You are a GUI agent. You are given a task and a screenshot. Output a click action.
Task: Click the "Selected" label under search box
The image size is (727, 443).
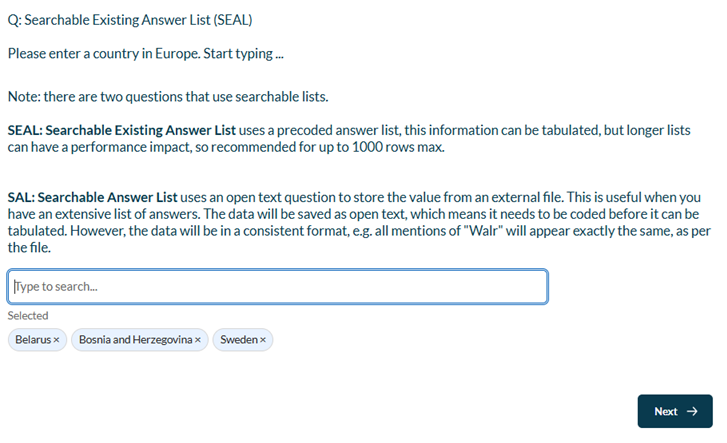pyautogui.click(x=28, y=315)
